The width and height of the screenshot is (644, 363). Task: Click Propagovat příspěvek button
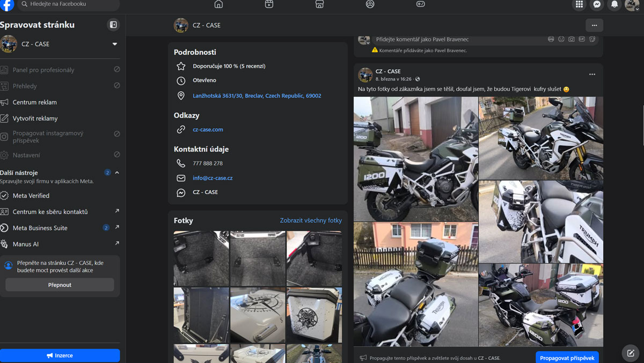click(567, 358)
